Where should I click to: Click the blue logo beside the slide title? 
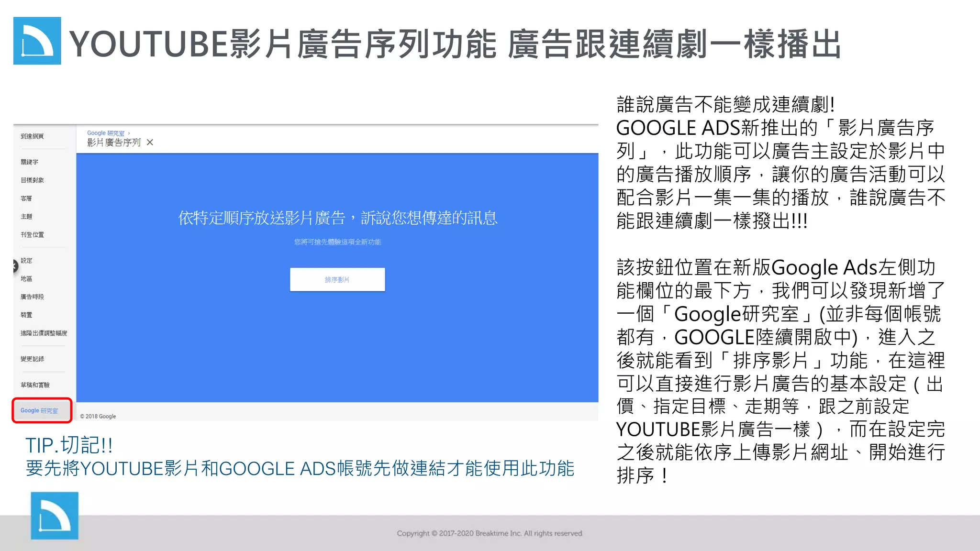tap(37, 41)
